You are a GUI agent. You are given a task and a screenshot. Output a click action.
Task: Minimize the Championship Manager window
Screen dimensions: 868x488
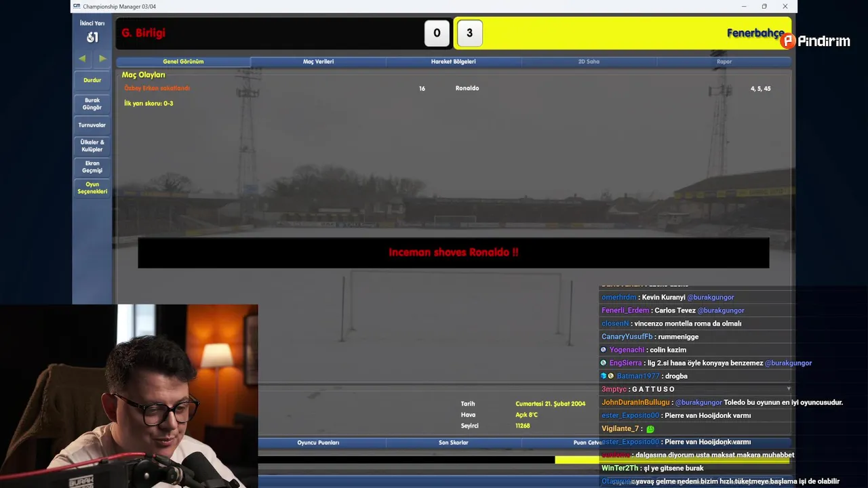(744, 6)
